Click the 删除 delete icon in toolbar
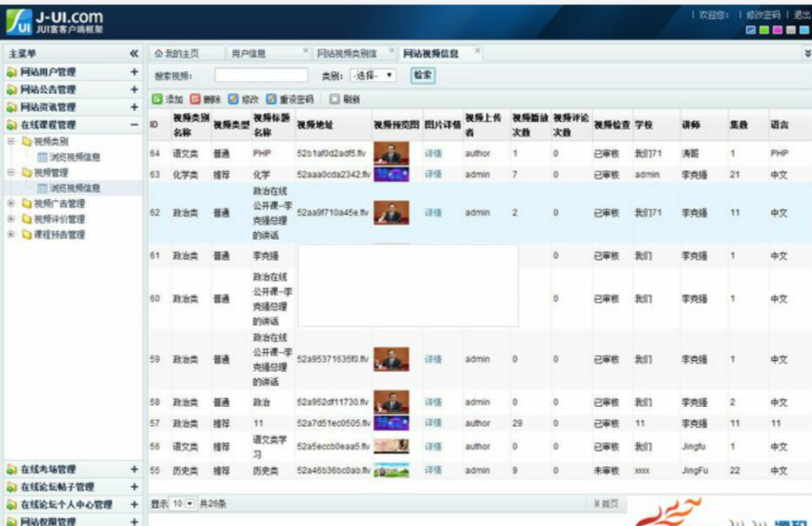Screen dimensions: 812x526 (x=195, y=99)
